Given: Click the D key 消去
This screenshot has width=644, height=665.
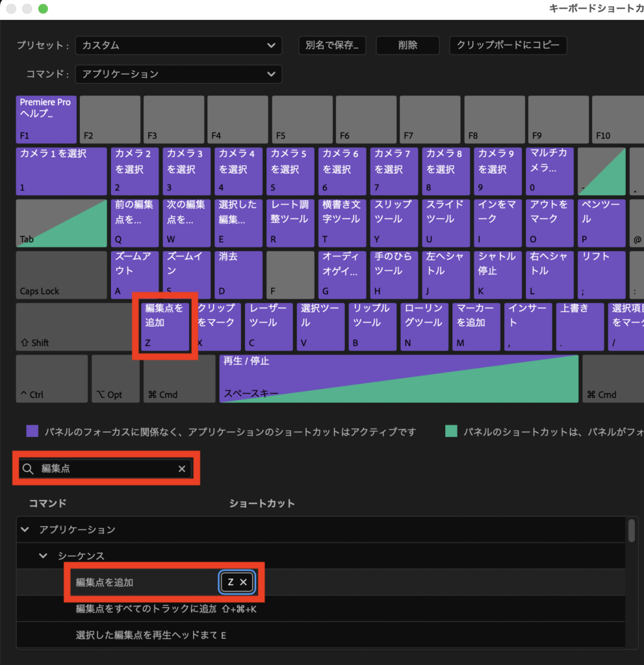Looking at the screenshot, I should [238, 275].
